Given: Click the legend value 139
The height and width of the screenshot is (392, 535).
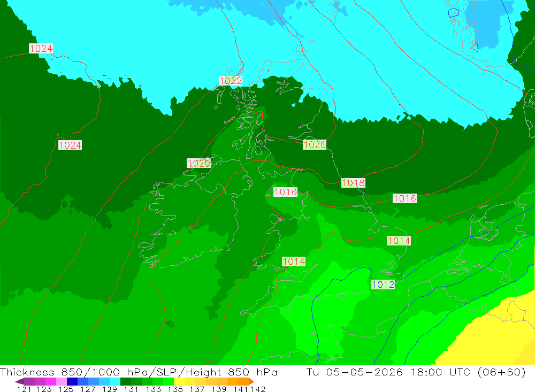Looking at the screenshot, I should [x=219, y=389].
